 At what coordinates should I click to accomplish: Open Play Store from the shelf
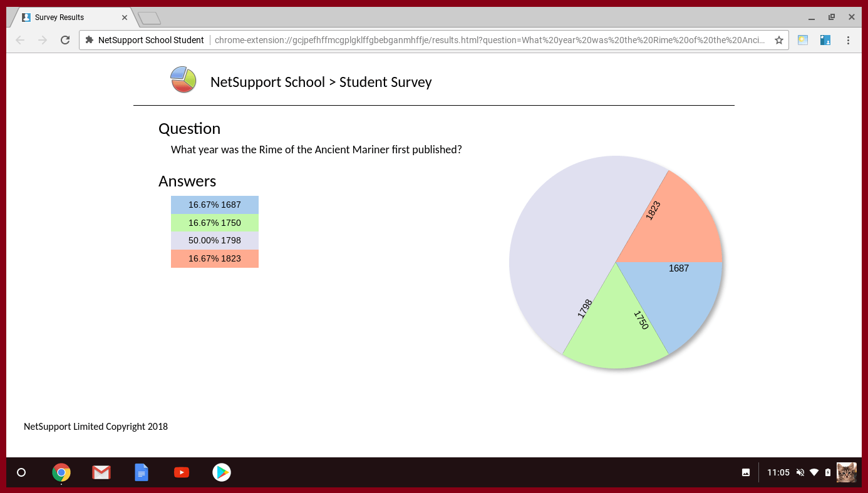pos(222,472)
